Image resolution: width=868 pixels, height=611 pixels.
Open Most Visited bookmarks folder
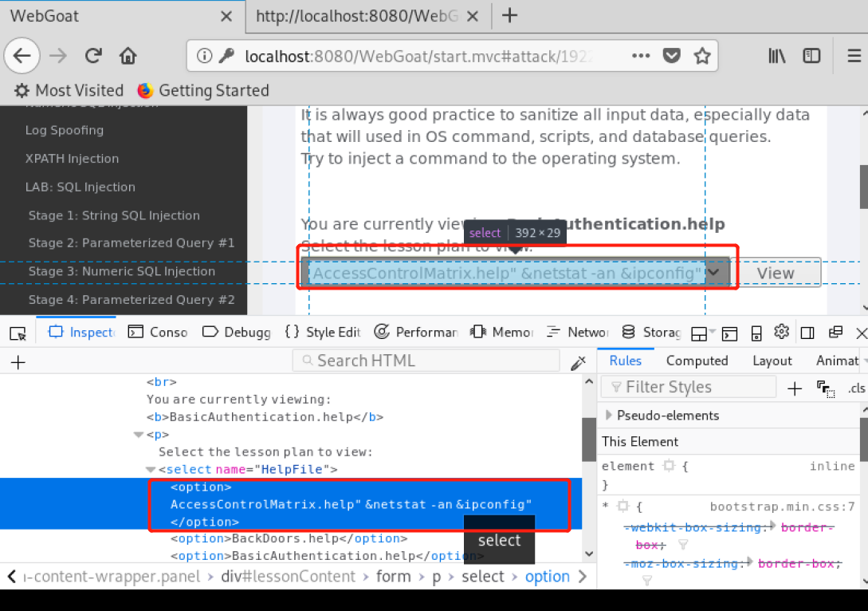click(x=69, y=90)
